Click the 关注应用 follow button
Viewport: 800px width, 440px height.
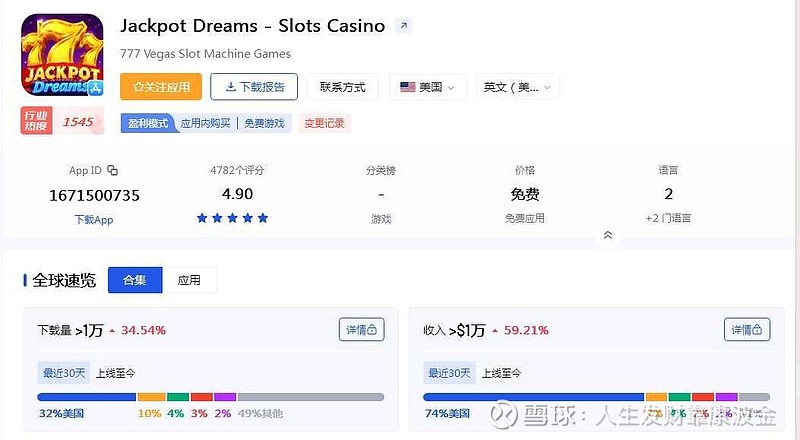pos(161,87)
